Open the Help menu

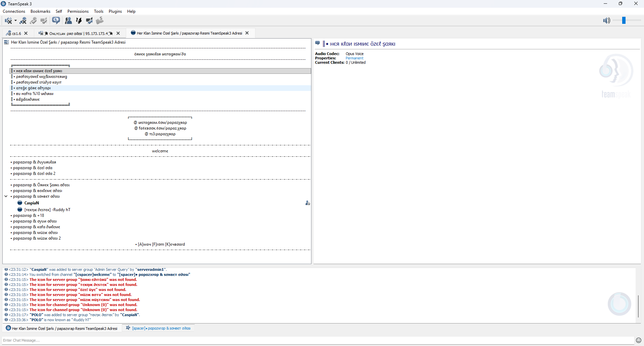click(131, 11)
